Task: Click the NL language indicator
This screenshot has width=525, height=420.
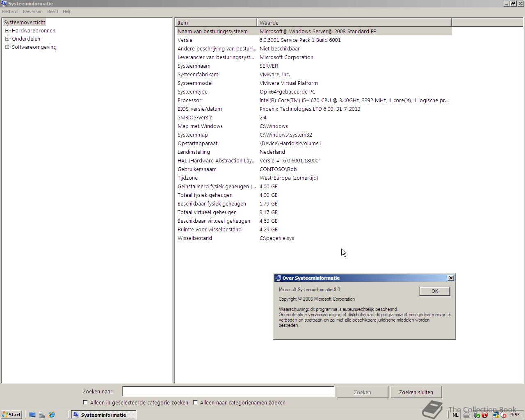Action: [455, 415]
